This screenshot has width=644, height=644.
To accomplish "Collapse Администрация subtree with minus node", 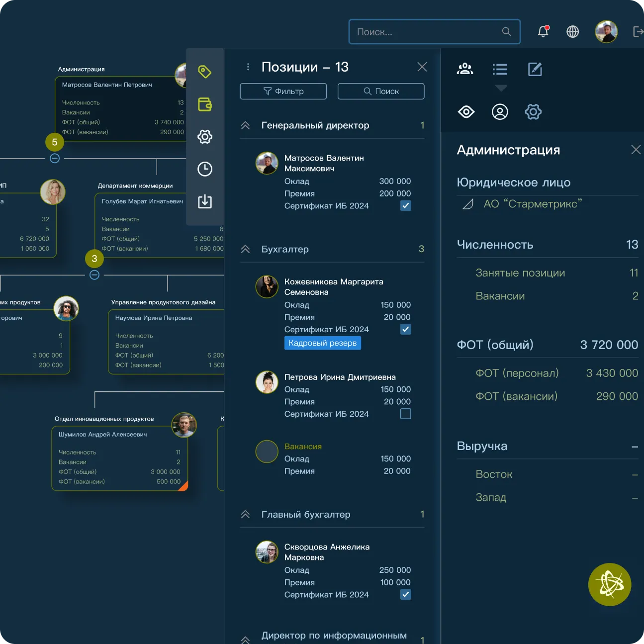I will 55,159.
